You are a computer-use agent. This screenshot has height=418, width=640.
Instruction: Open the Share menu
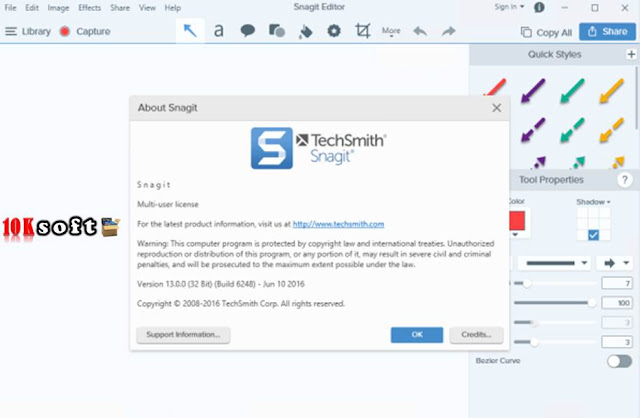(x=120, y=8)
